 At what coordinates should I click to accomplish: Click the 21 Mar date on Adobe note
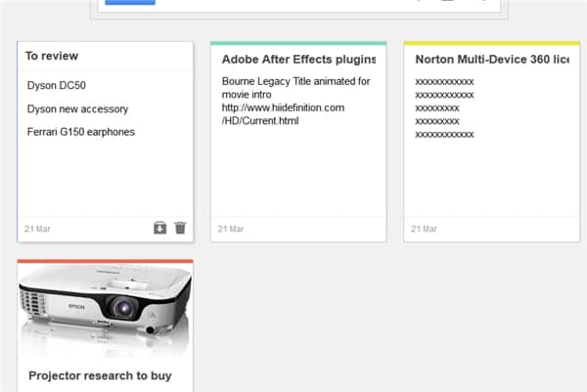[231, 229]
